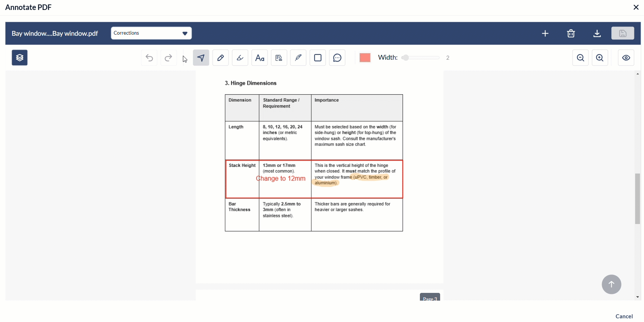Select the Aa text tool
This screenshot has width=644, height=322.
pos(260,58)
